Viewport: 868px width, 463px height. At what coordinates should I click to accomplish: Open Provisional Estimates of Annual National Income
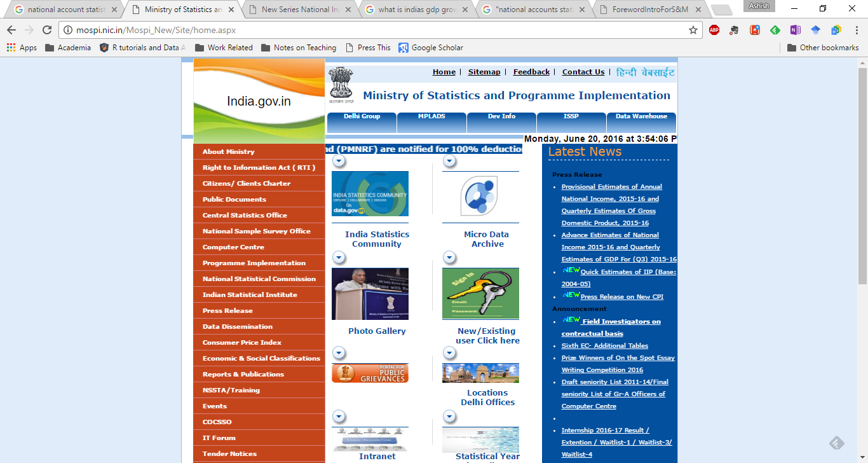click(611, 205)
